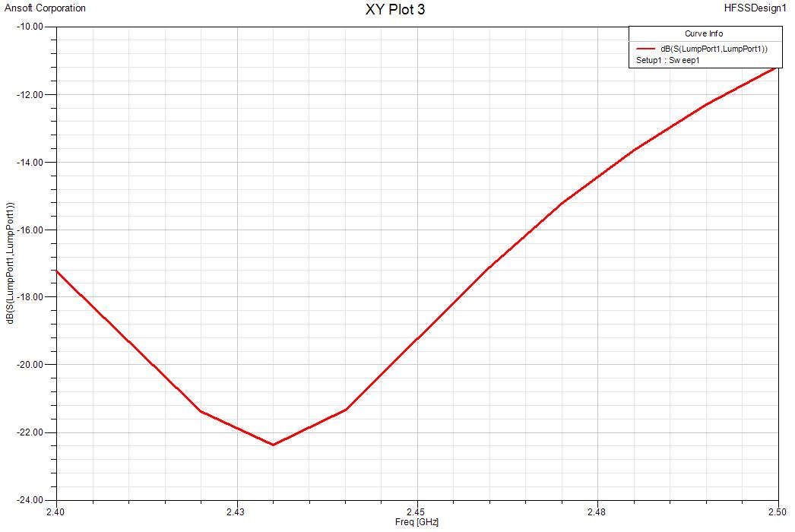Click the -16.00 Y-axis tick label
Viewport: 795px width, 532px height.
(x=30, y=230)
